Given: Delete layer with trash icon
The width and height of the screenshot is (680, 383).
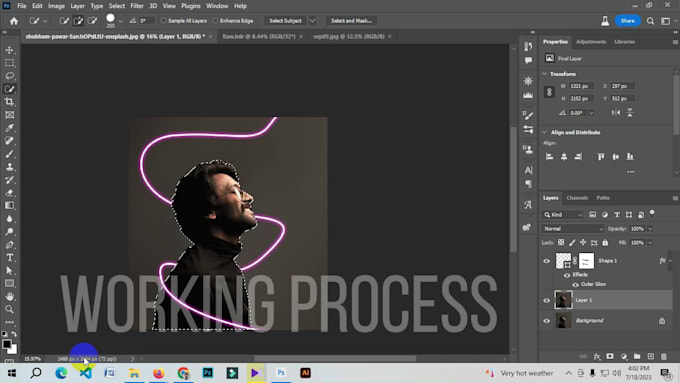Looking at the screenshot, I should pos(664,357).
